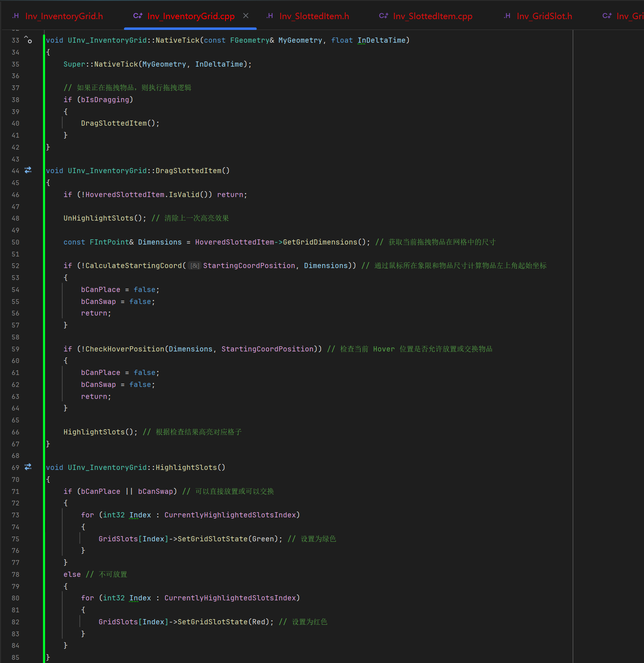Image resolution: width=644 pixels, height=663 pixels.
Task: Select the Inv_InventoryGrid.cpp tab
Action: pyautogui.click(x=191, y=16)
